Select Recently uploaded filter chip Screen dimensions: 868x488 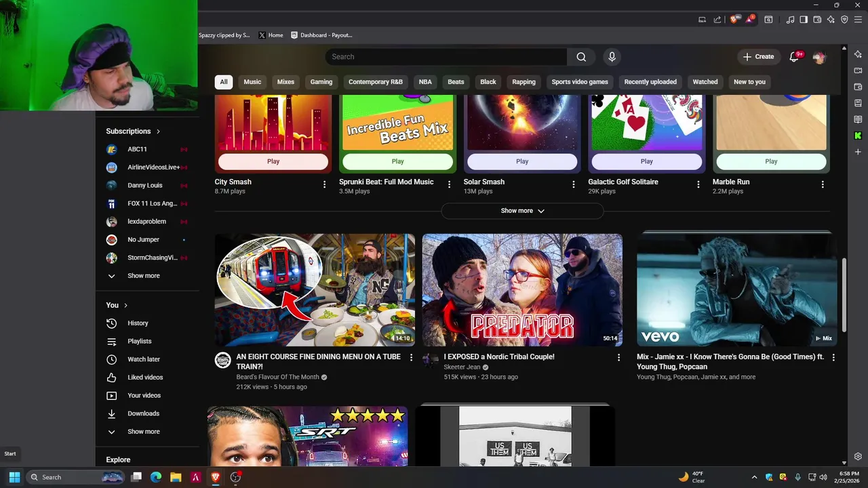click(650, 82)
